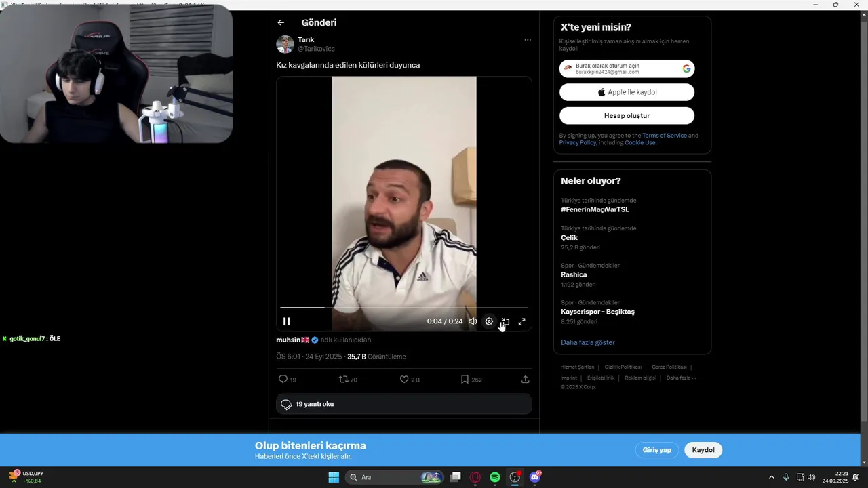Share the post via share icon
The width and height of the screenshot is (868, 488).
(x=526, y=380)
